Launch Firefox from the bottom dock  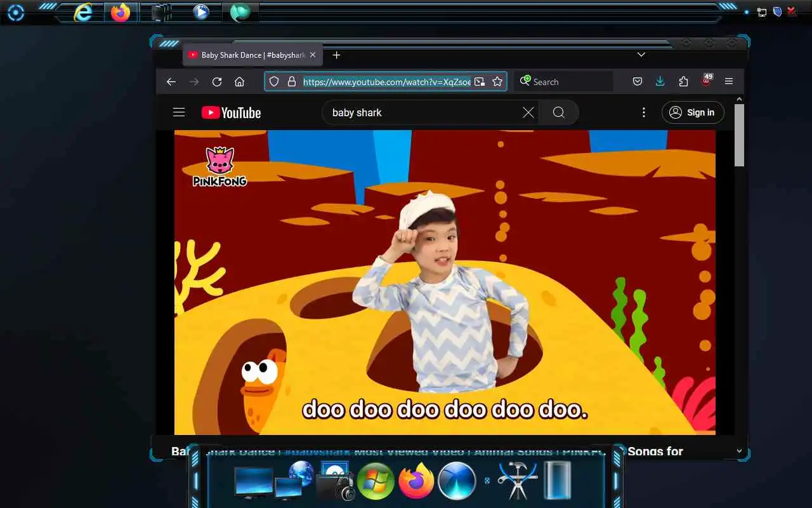(x=416, y=481)
